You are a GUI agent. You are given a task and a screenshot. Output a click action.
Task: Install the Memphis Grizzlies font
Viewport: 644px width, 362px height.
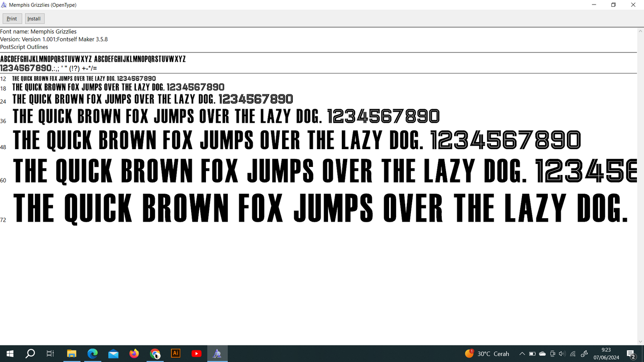[x=34, y=19]
